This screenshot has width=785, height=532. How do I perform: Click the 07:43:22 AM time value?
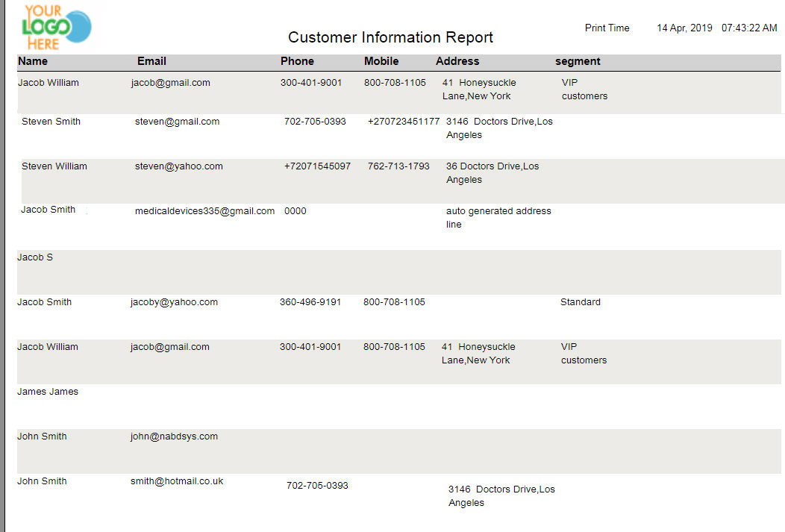749,28
